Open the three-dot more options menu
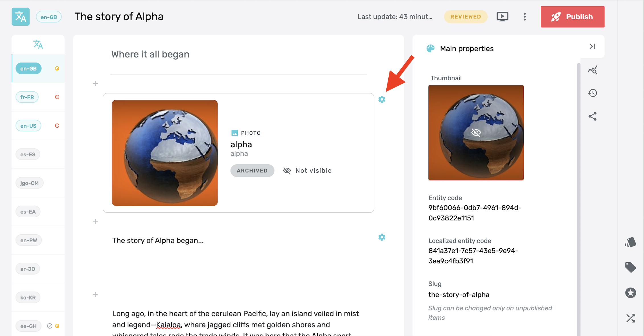The height and width of the screenshot is (336, 644). click(524, 17)
